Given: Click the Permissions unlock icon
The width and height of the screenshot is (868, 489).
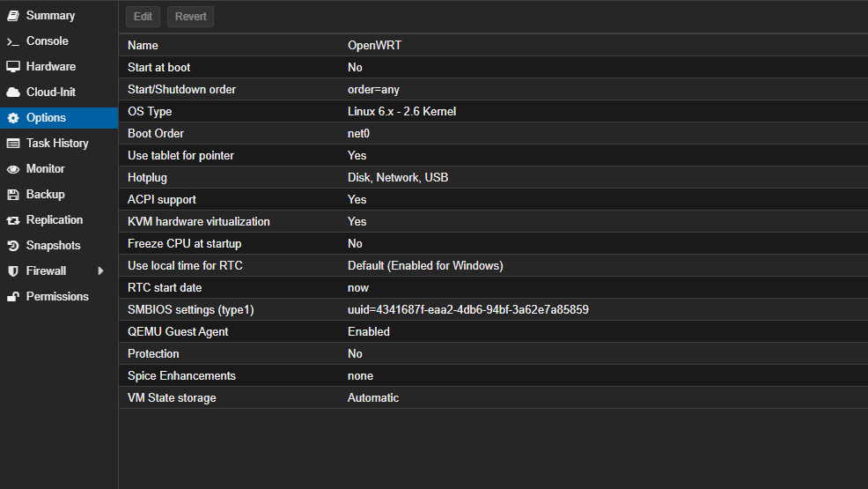Looking at the screenshot, I should 13,297.
